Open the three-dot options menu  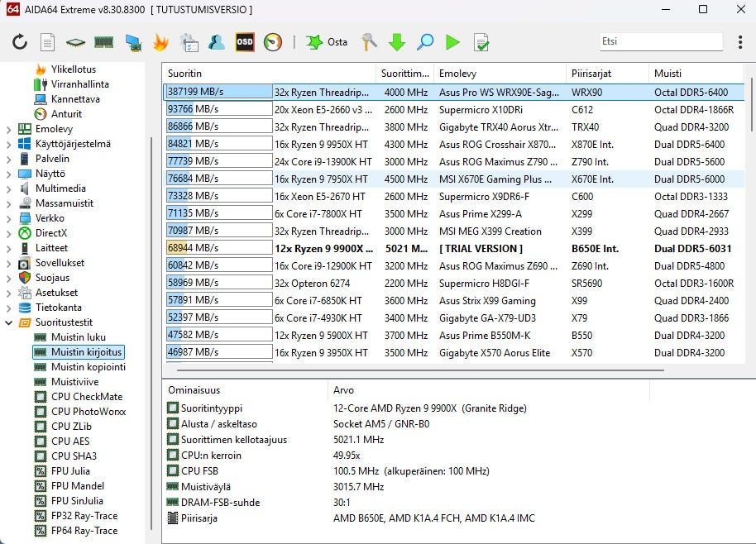pos(740,42)
